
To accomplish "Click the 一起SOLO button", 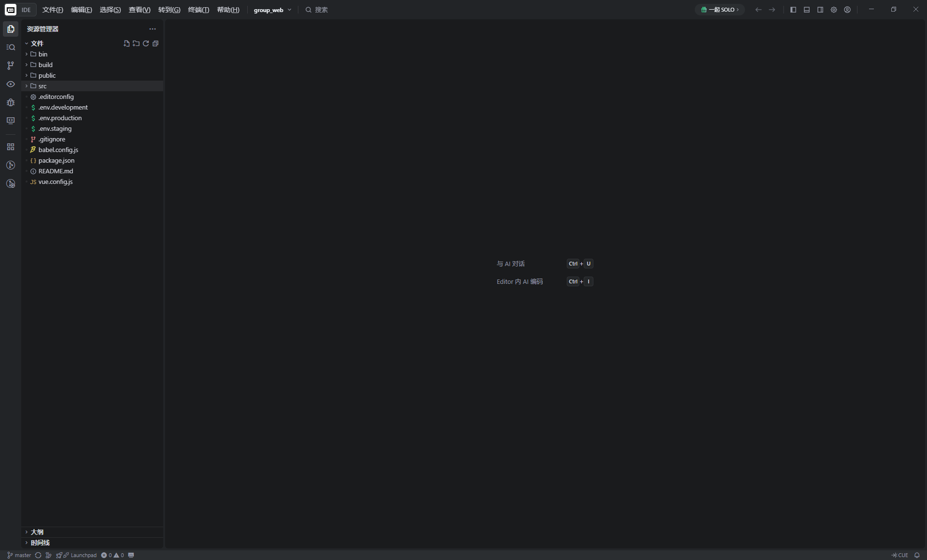I will point(720,9).
